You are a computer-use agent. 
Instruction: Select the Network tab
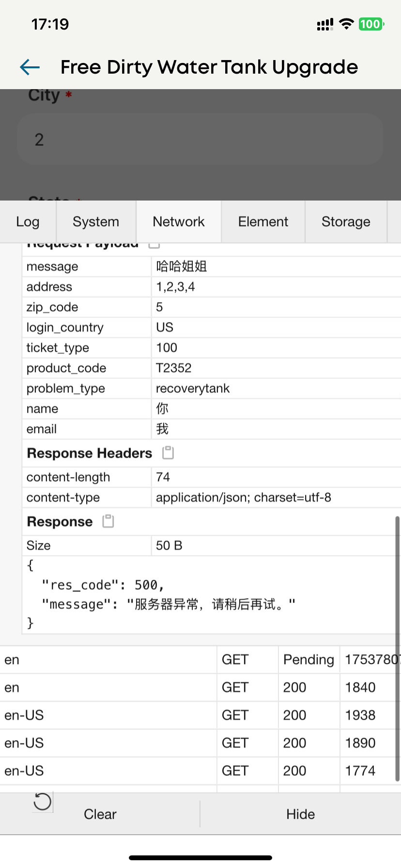pos(179,222)
